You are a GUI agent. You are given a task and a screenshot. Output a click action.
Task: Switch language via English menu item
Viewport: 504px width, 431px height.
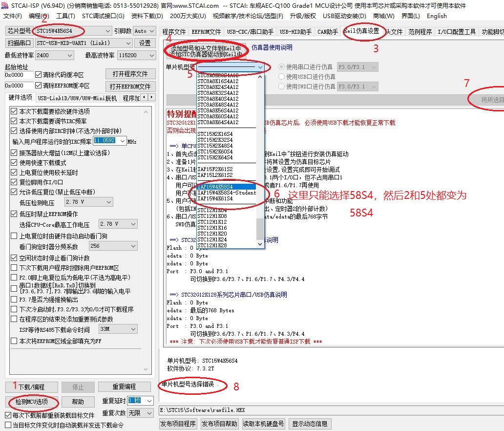click(x=437, y=16)
